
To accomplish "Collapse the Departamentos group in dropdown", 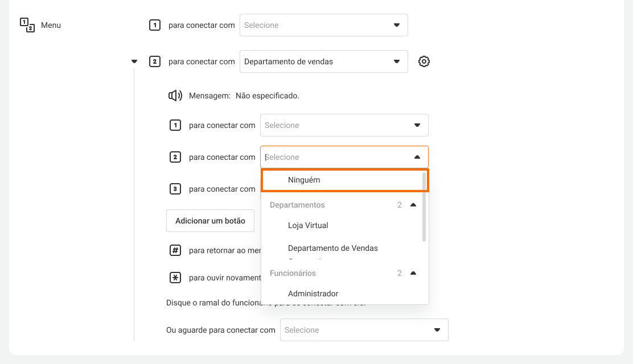I will point(413,205).
